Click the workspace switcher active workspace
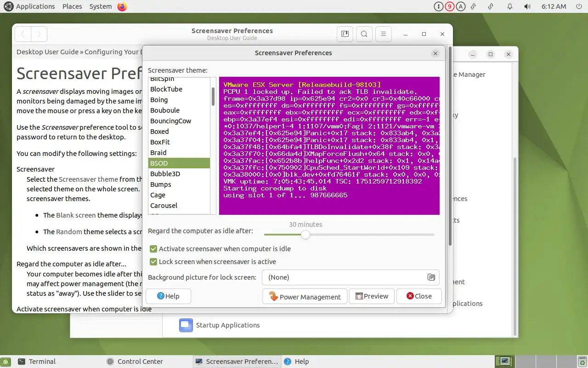Viewport: 588px width, 368px height. [x=504, y=362]
